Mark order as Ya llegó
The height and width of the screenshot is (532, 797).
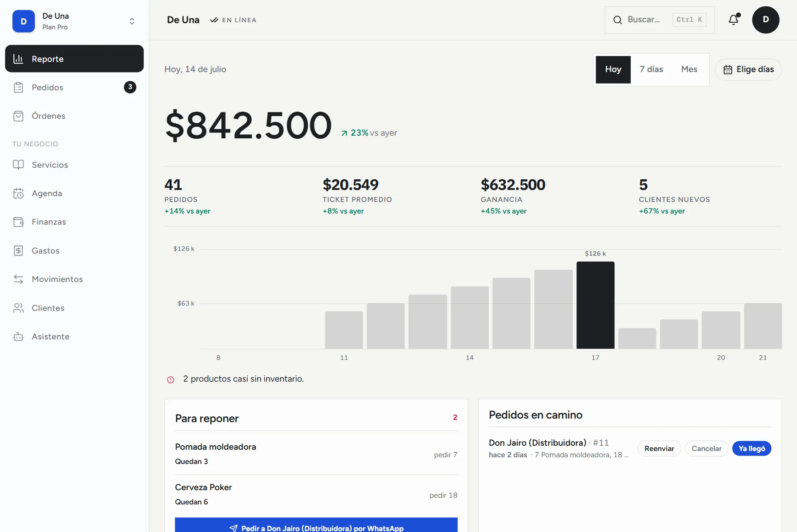point(752,448)
